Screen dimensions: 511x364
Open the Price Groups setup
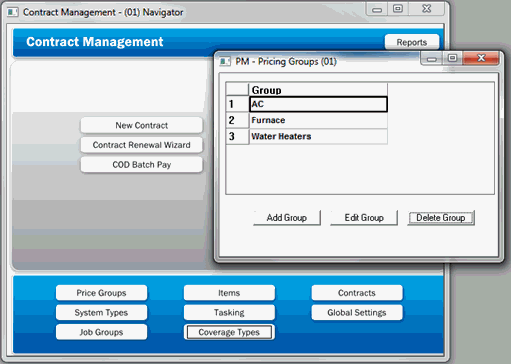coord(101,293)
